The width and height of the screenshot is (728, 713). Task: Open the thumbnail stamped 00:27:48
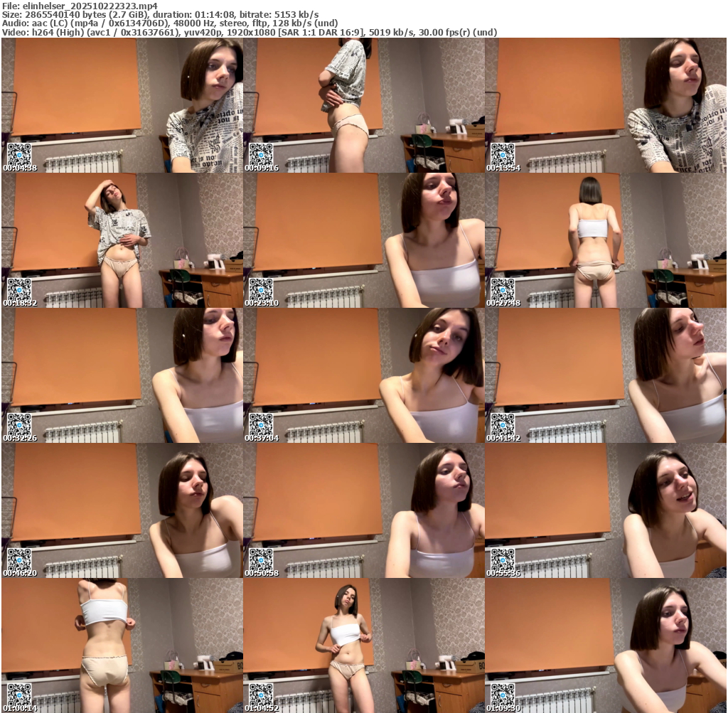(x=606, y=240)
